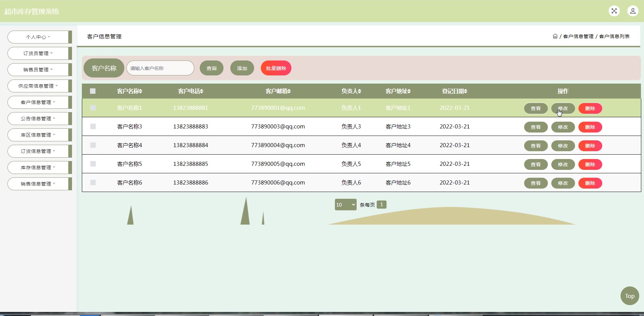Open the user profile icon menu

(x=632, y=11)
